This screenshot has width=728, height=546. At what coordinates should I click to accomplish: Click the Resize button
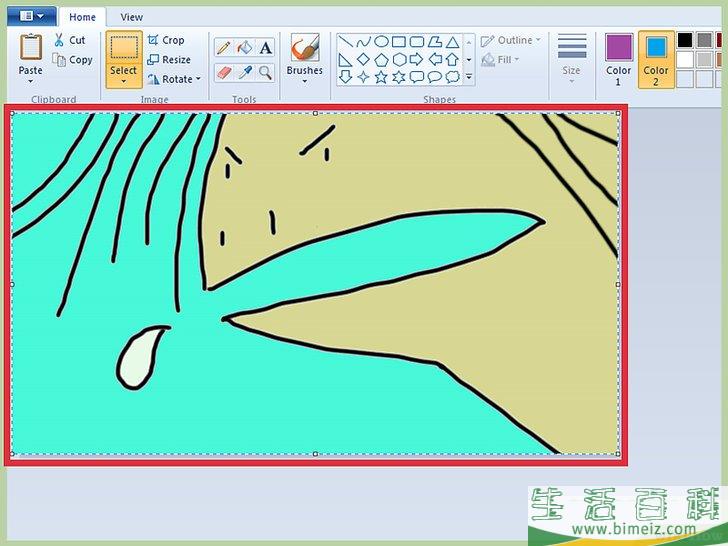coord(169,60)
